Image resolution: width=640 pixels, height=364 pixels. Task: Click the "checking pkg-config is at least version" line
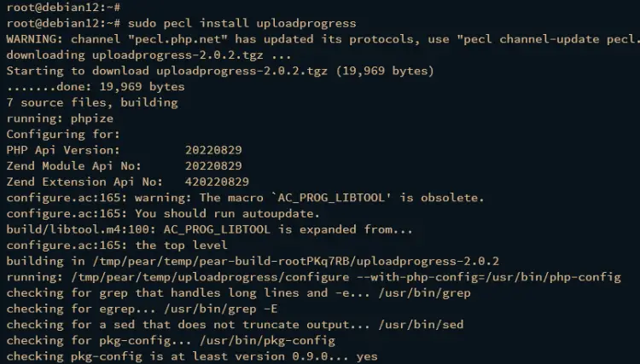(192, 356)
